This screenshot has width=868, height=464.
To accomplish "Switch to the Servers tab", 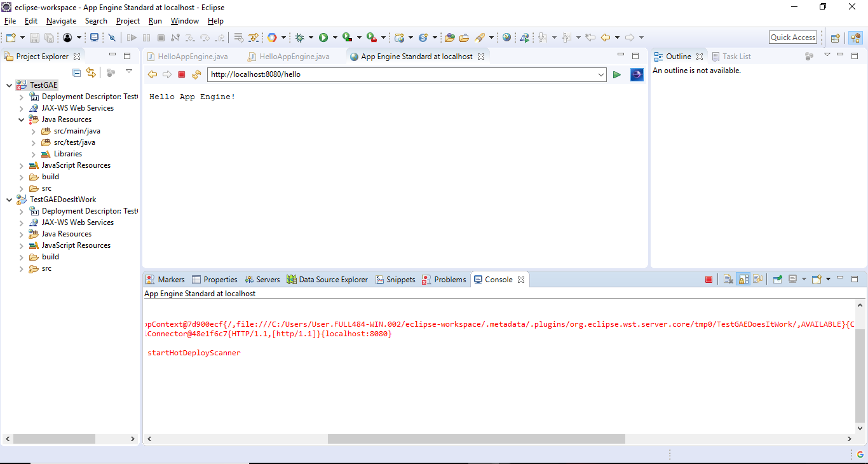I will click(262, 280).
